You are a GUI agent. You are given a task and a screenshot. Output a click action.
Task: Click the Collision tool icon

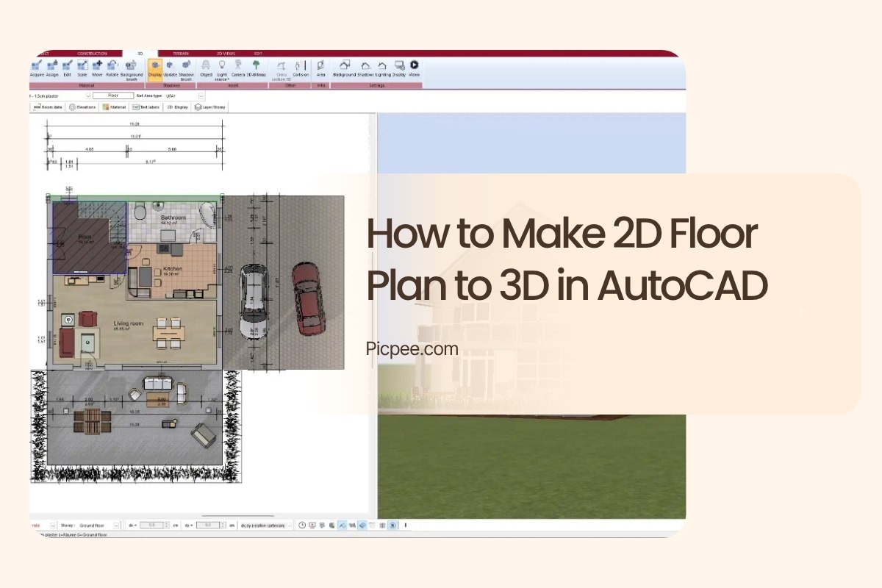[x=300, y=68]
